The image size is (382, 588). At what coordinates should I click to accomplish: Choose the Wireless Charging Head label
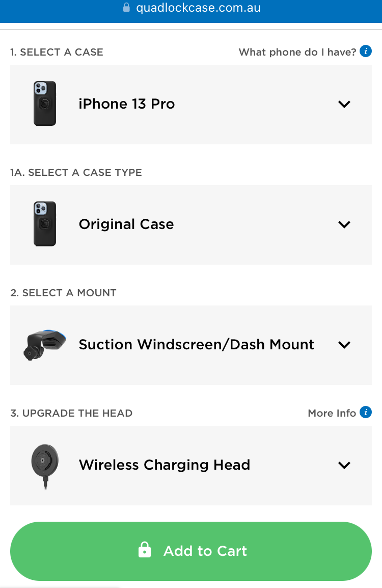click(x=165, y=465)
